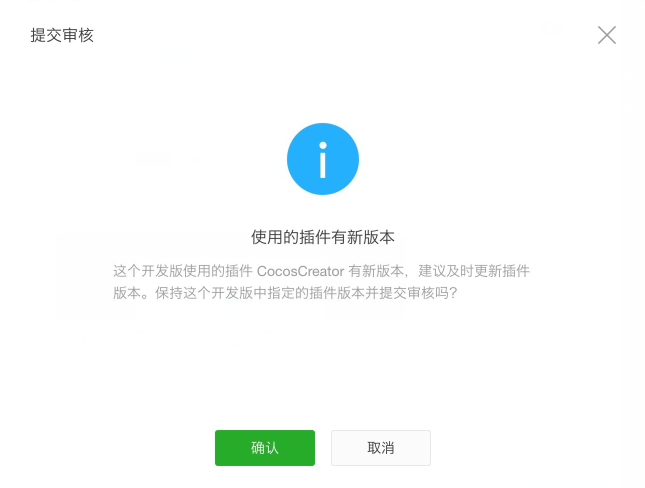645x488 pixels.
Task: Close the 提交审核 dialog with the X
Action: tap(607, 35)
